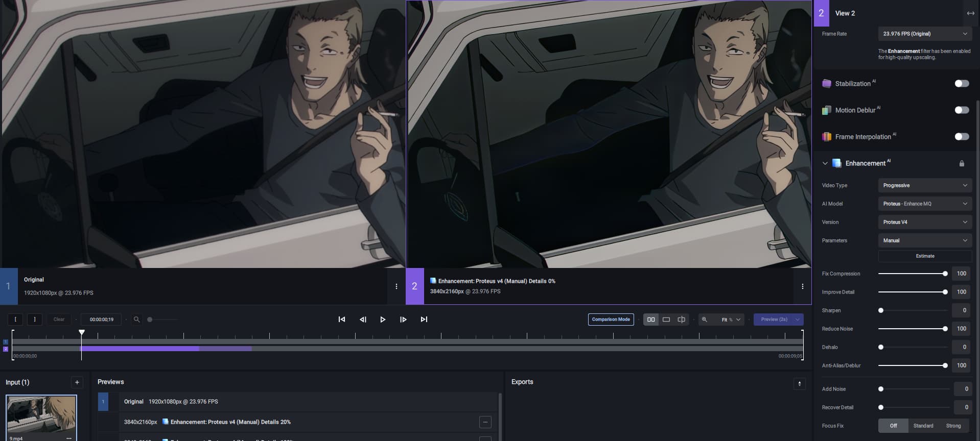Click the Enhancement lock icon

962,163
